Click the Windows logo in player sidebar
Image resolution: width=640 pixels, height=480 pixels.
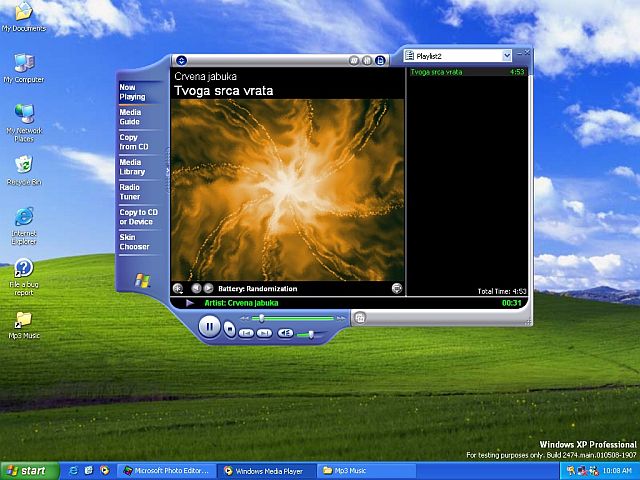tap(142, 280)
